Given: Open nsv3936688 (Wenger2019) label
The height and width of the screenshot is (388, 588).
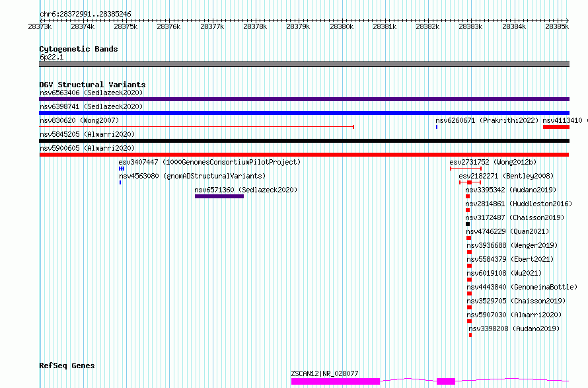Looking at the screenshot, I should 512,245.
